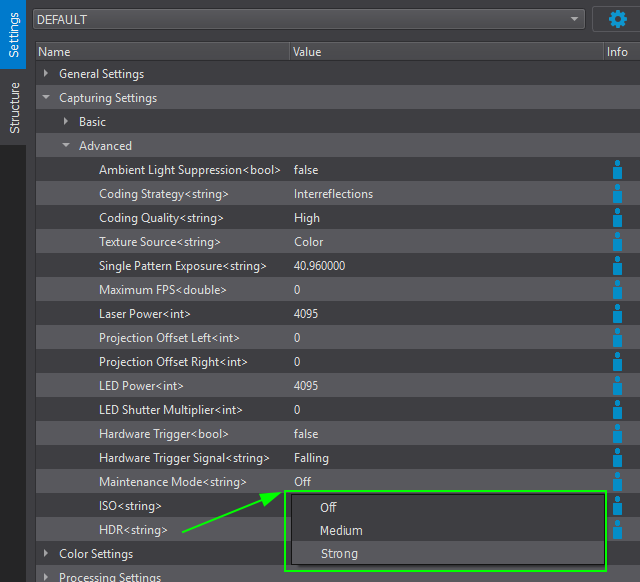
Task: Show info for LED Power row
Action: tap(617, 386)
